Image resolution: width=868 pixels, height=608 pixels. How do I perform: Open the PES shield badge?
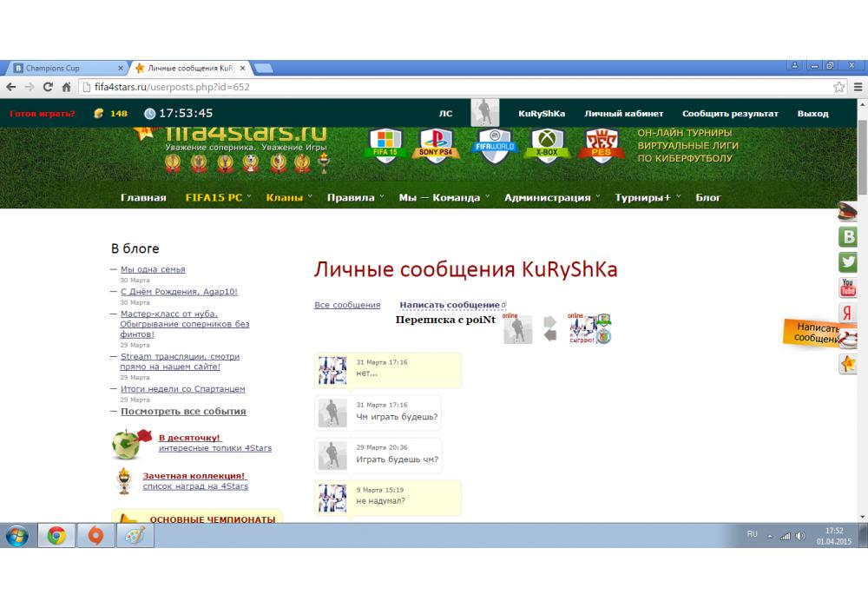(602, 145)
